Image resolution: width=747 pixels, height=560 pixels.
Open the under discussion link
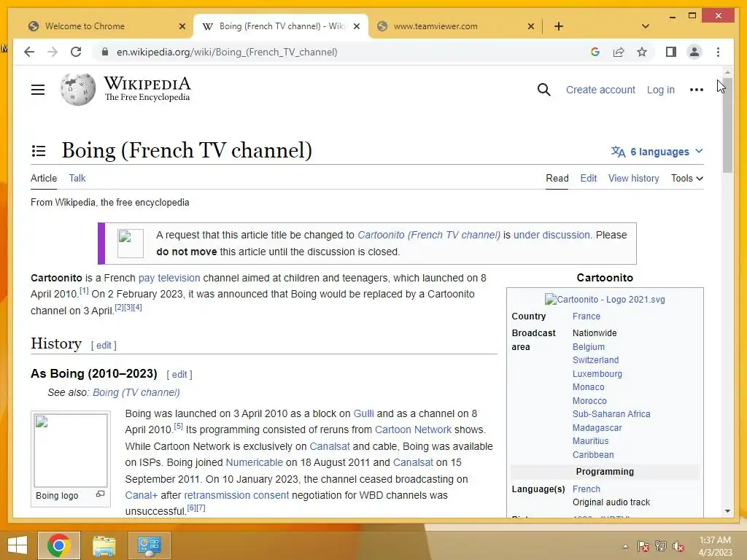coord(551,235)
